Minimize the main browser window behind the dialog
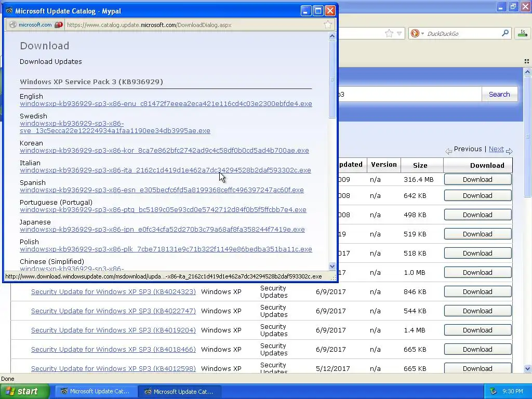This screenshot has height=399, width=532. click(501, 6)
